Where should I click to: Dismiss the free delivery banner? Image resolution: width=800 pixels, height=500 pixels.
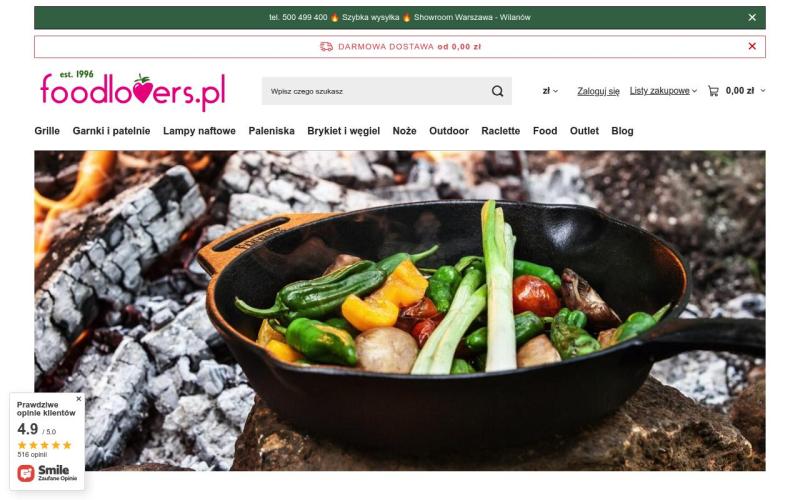coord(752,46)
